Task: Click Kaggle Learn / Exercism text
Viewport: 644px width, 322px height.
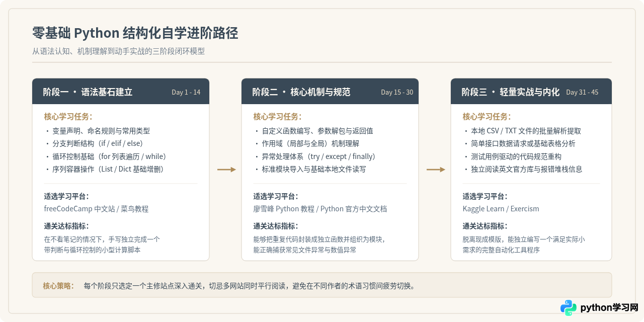Action: [501, 208]
